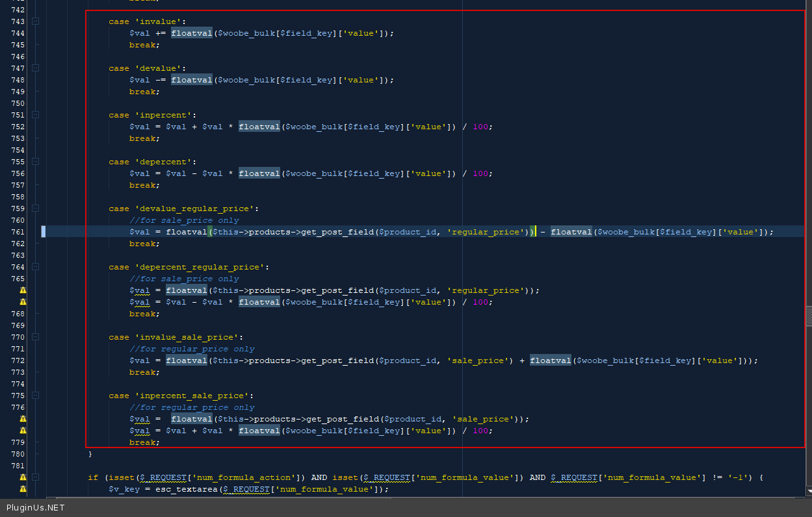This screenshot has width=812, height=517.
Task: Fold the 'inpercent_sale_price' case block
Action: point(35,396)
